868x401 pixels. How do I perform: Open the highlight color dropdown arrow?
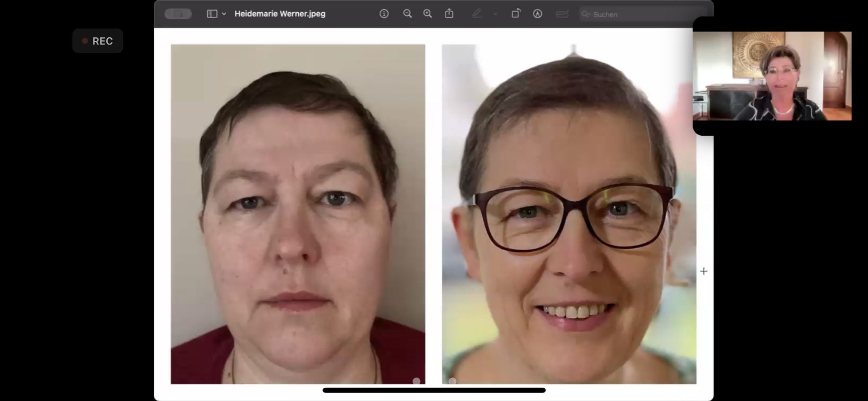point(495,14)
